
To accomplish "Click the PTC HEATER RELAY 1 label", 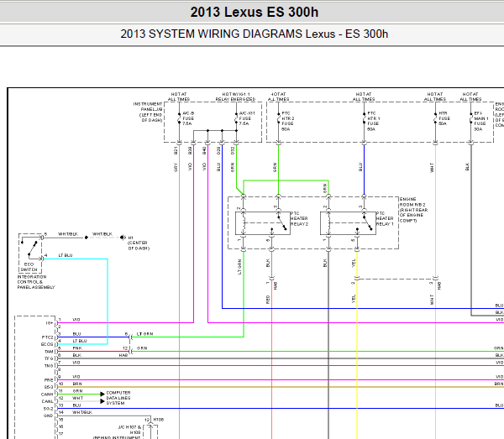I will (x=385, y=218).
